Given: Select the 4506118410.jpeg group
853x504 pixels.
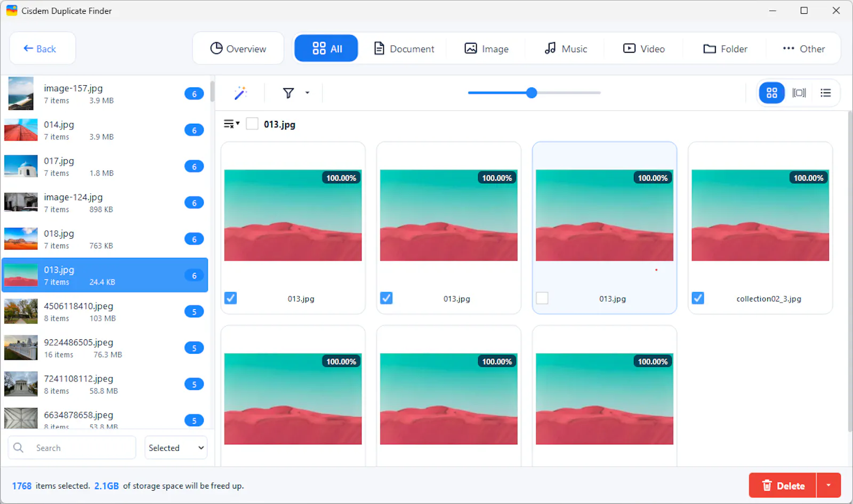Looking at the screenshot, I should click(104, 311).
